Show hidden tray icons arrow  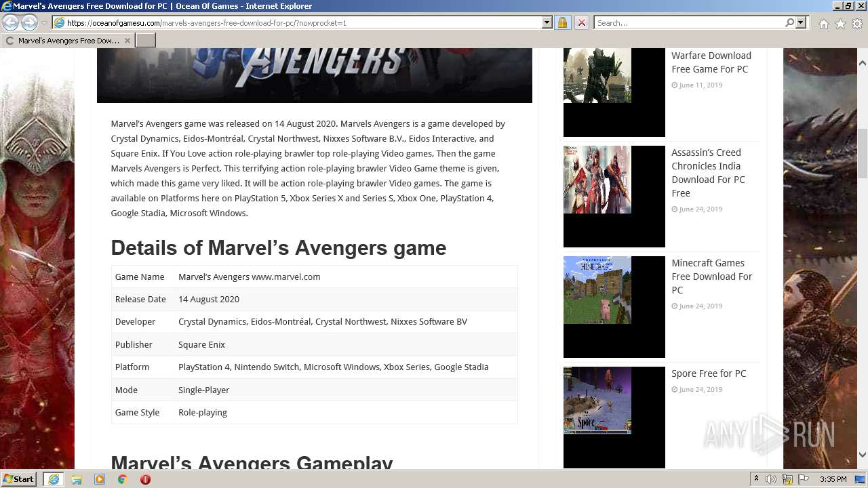tap(756, 479)
